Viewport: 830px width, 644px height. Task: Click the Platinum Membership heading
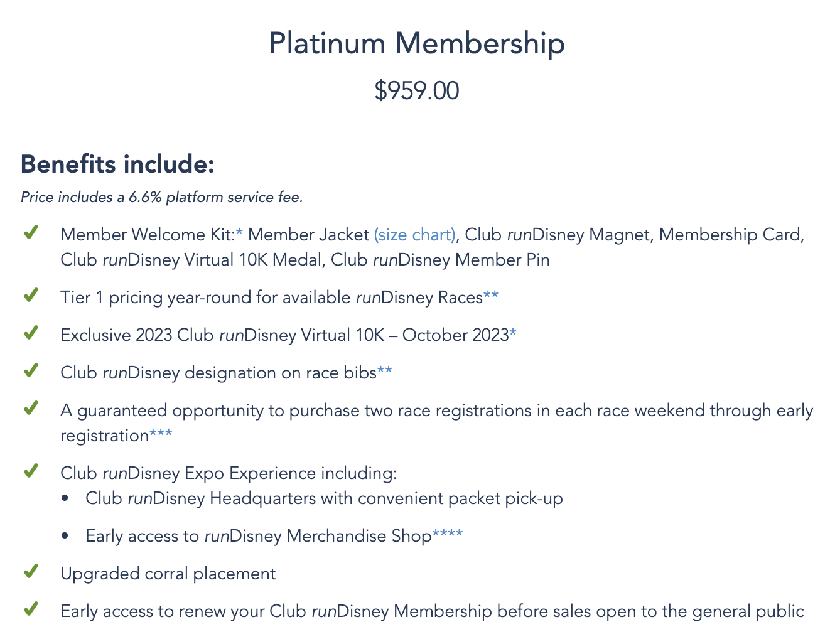416,43
